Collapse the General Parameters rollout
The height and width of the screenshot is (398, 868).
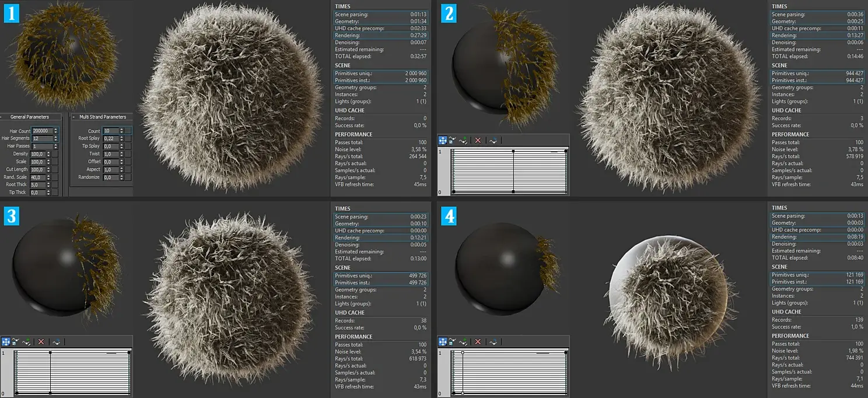coord(1,117)
